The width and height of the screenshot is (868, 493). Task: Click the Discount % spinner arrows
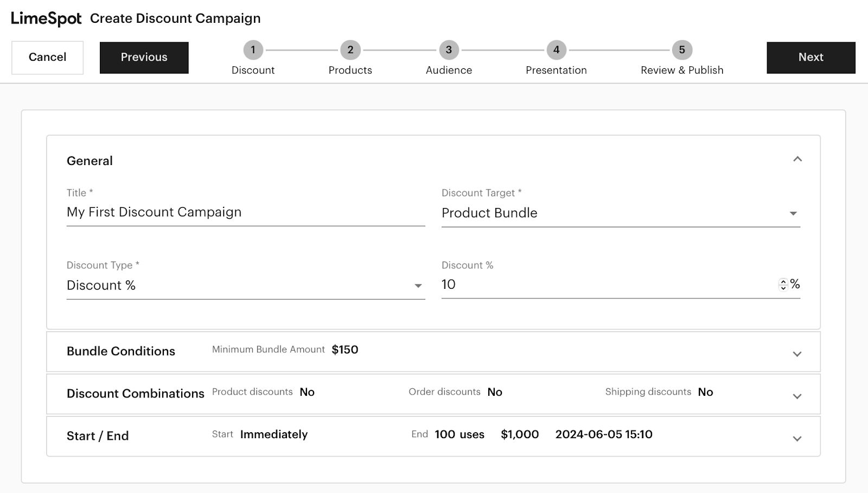point(783,285)
